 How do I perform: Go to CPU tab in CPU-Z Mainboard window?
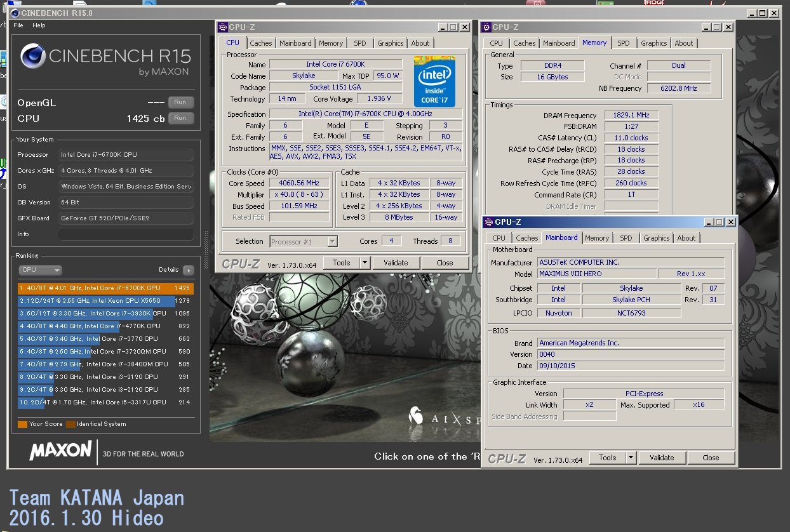[x=499, y=238]
